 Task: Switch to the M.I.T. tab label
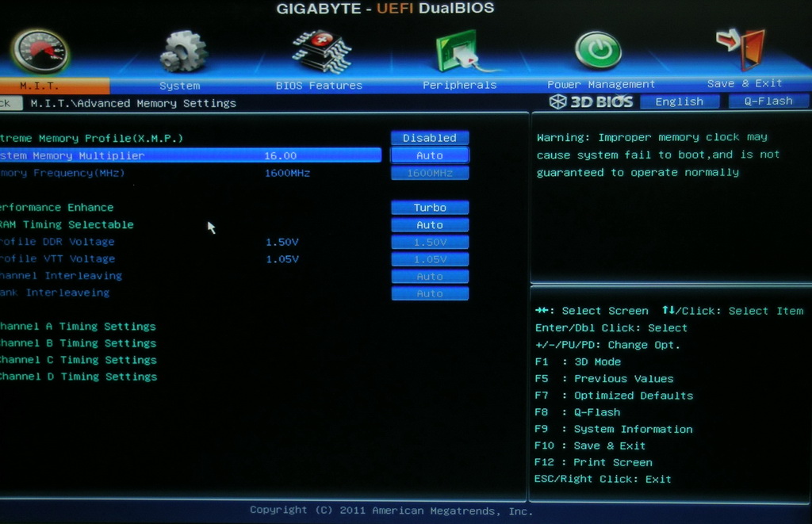[x=40, y=86]
